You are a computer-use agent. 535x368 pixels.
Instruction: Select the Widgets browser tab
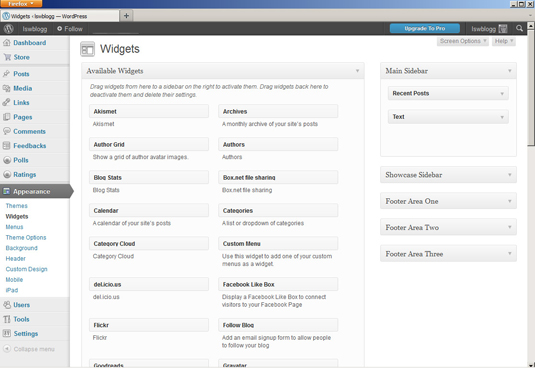coord(60,16)
